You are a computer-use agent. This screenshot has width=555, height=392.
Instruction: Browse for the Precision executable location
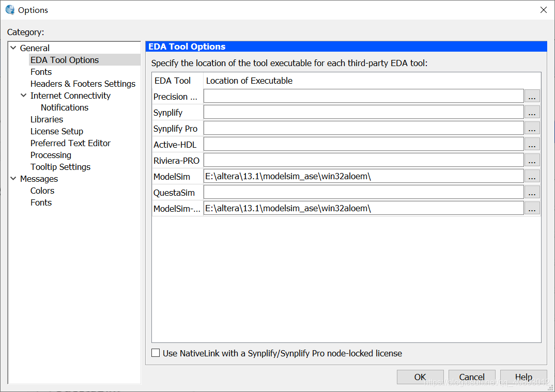coord(532,96)
